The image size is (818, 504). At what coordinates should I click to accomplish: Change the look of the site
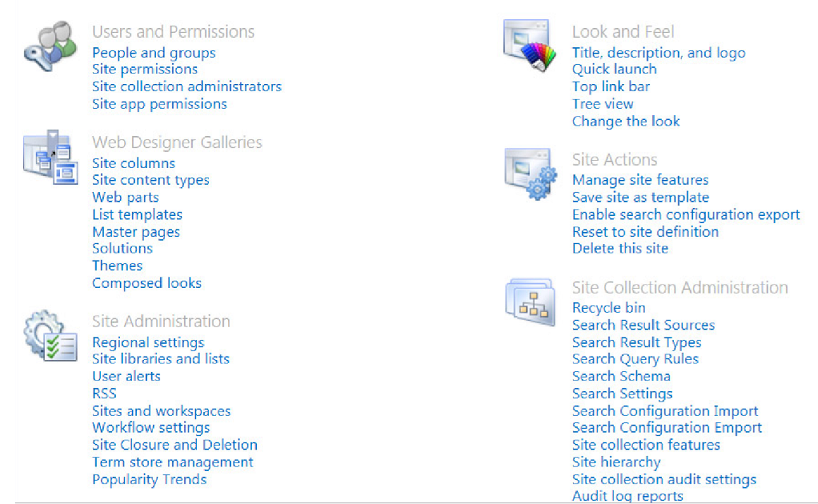pos(625,121)
